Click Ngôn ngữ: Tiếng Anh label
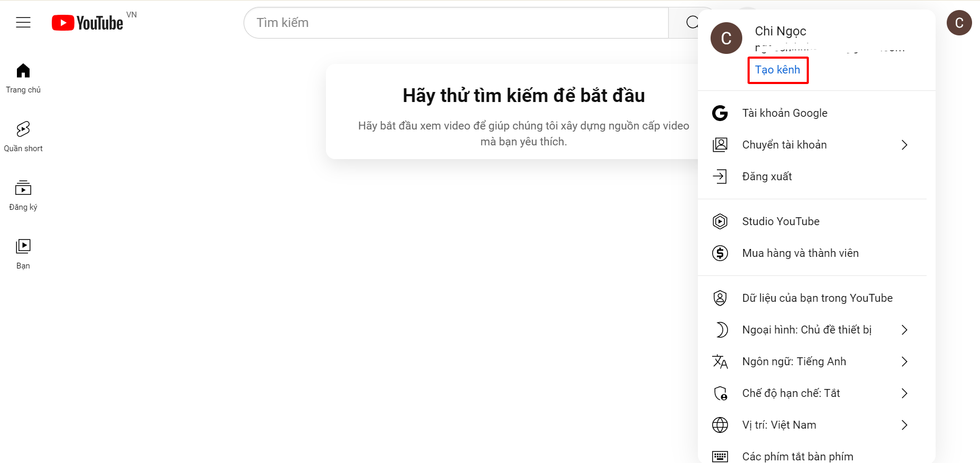 (x=794, y=362)
